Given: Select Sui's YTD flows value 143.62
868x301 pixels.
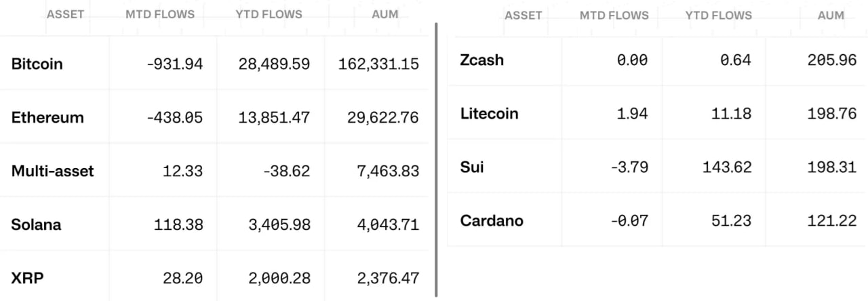Looking at the screenshot, I should pos(726,167).
